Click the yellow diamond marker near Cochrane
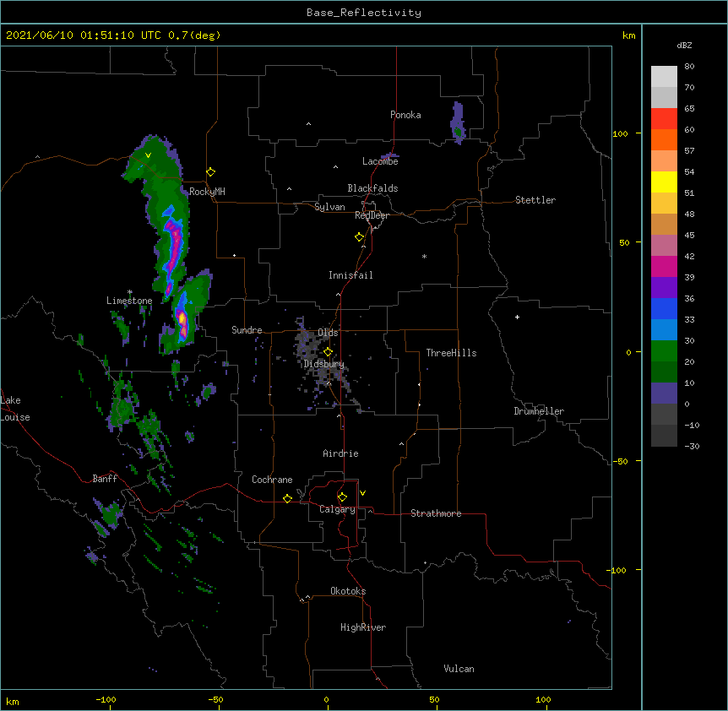 point(287,498)
